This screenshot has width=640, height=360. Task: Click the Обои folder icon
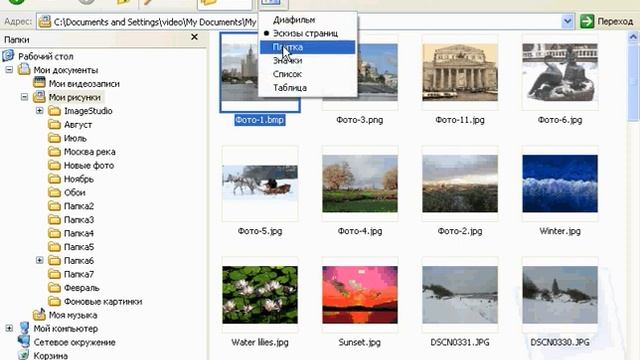[x=54, y=192]
